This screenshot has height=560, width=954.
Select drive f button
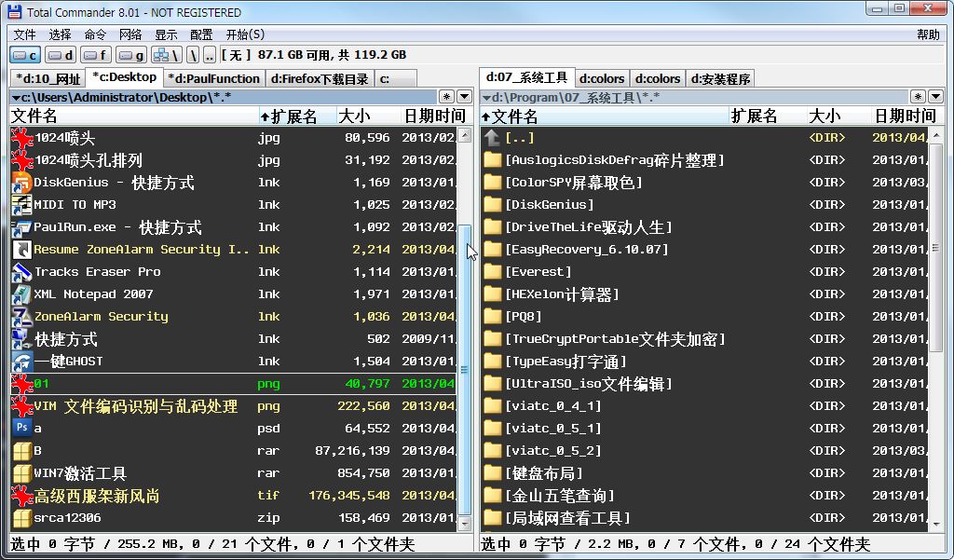(96, 55)
